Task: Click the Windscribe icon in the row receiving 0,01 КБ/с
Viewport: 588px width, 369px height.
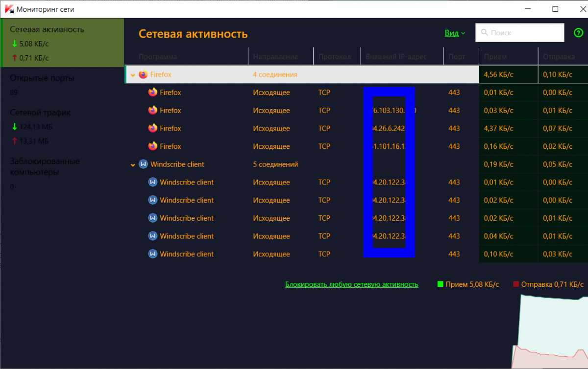Action: click(x=152, y=182)
